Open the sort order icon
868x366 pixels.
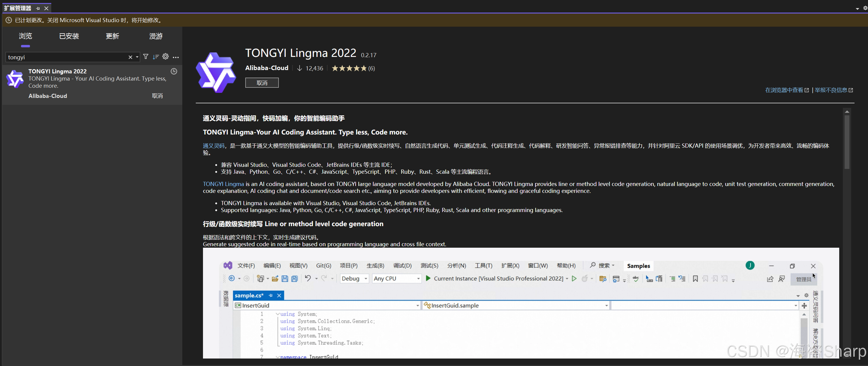click(x=156, y=57)
